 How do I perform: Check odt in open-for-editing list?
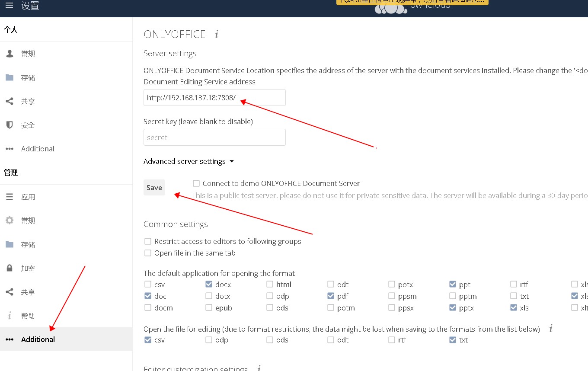[331, 340]
